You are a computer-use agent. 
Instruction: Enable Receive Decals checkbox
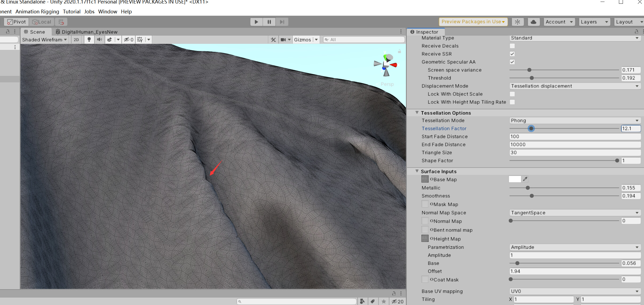512,46
